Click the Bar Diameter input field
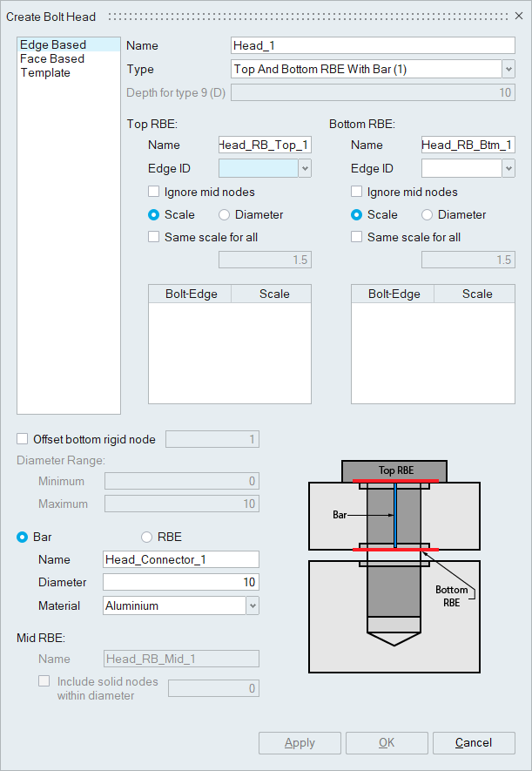This screenshot has width=532, height=771. point(180,582)
